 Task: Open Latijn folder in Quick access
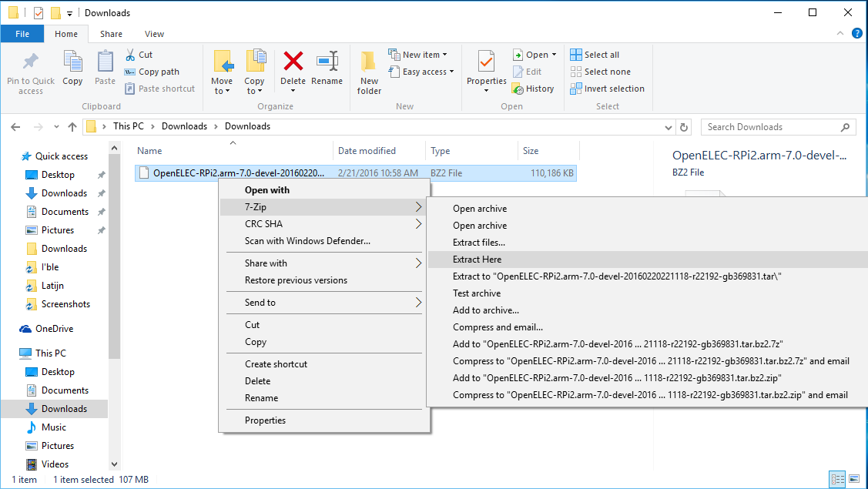pyautogui.click(x=45, y=286)
